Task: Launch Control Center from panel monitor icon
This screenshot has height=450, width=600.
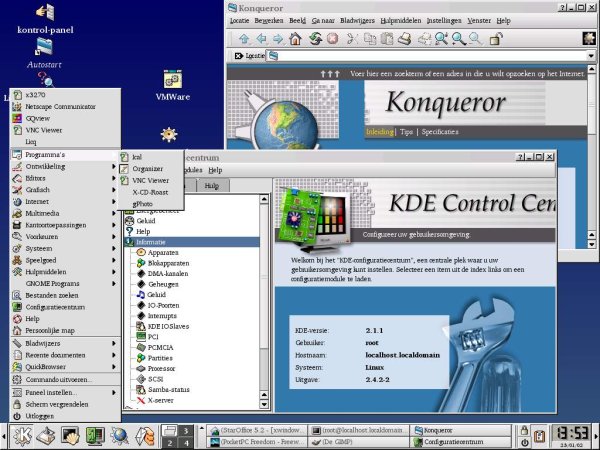Action: [x=95, y=435]
